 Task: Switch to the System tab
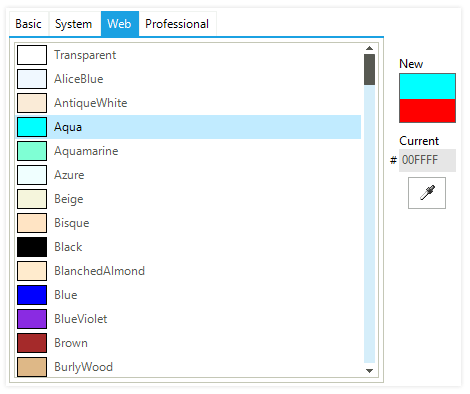pyautogui.click(x=74, y=24)
